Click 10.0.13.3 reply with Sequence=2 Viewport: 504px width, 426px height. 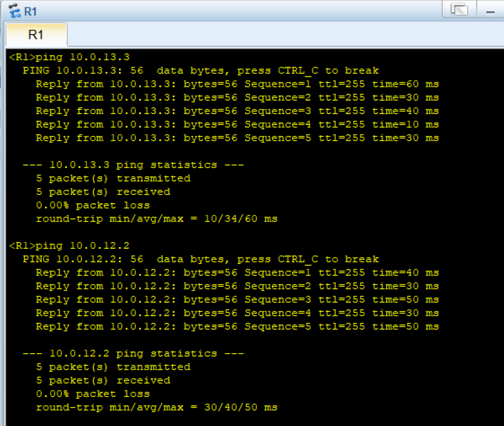237,98
